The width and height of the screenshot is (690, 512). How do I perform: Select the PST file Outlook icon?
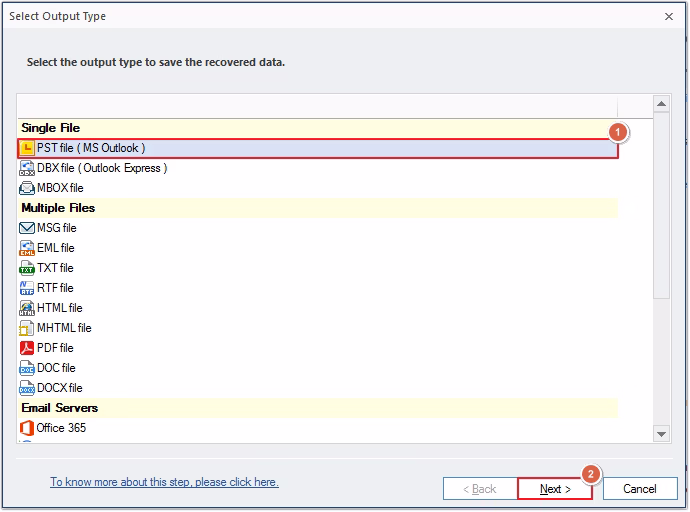[27, 148]
